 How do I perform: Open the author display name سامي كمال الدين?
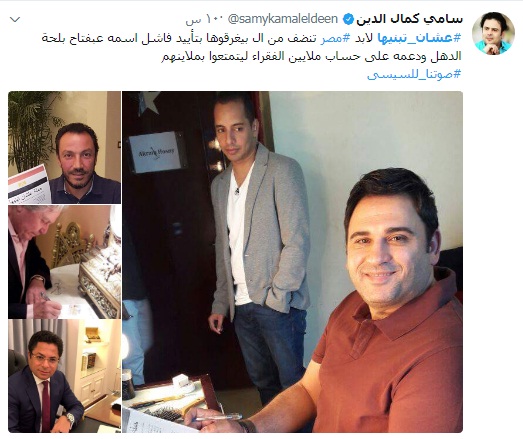(409, 19)
